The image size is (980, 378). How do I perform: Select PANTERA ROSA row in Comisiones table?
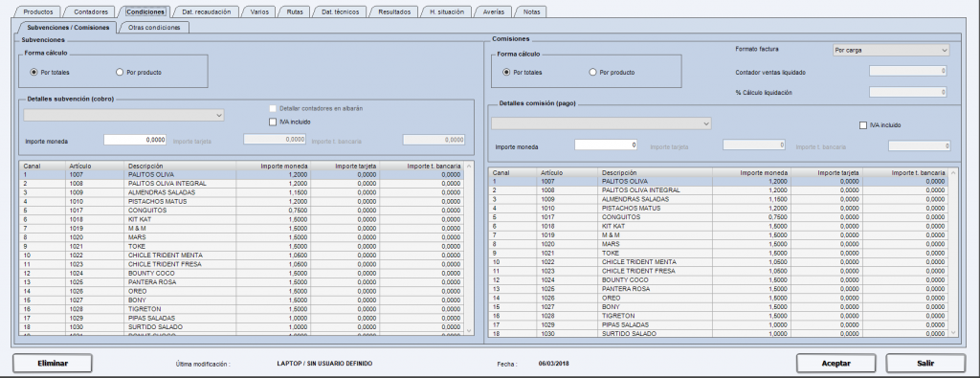[719, 289]
